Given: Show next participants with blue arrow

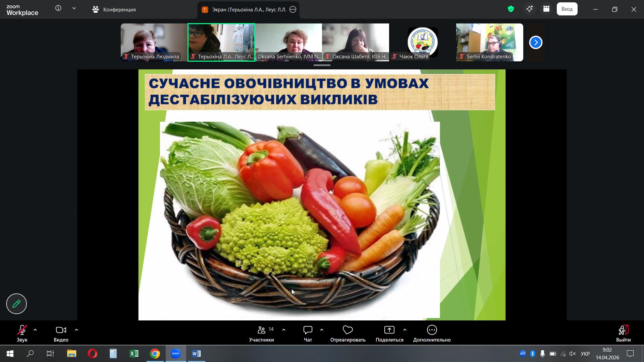Looking at the screenshot, I should click(536, 43).
